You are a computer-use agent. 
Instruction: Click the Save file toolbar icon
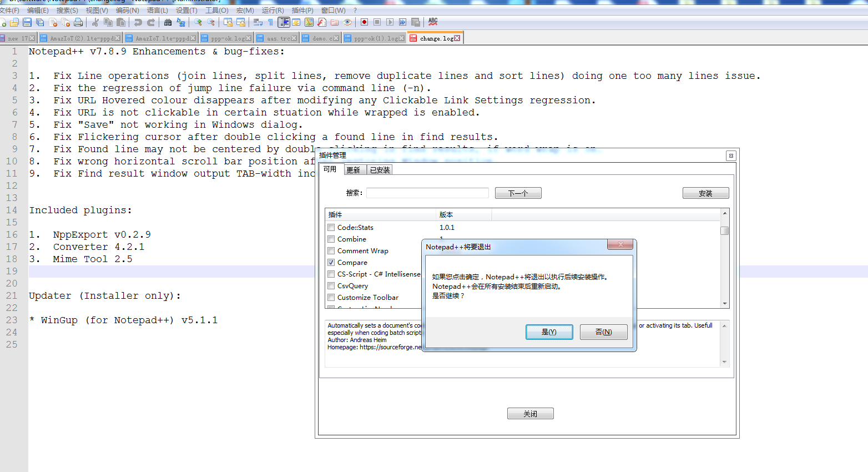pos(27,22)
